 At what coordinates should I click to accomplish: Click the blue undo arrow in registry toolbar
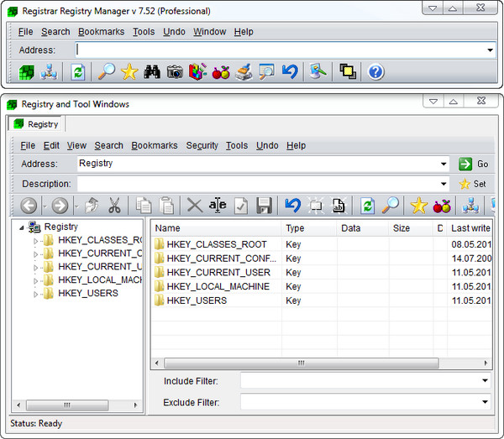point(292,205)
